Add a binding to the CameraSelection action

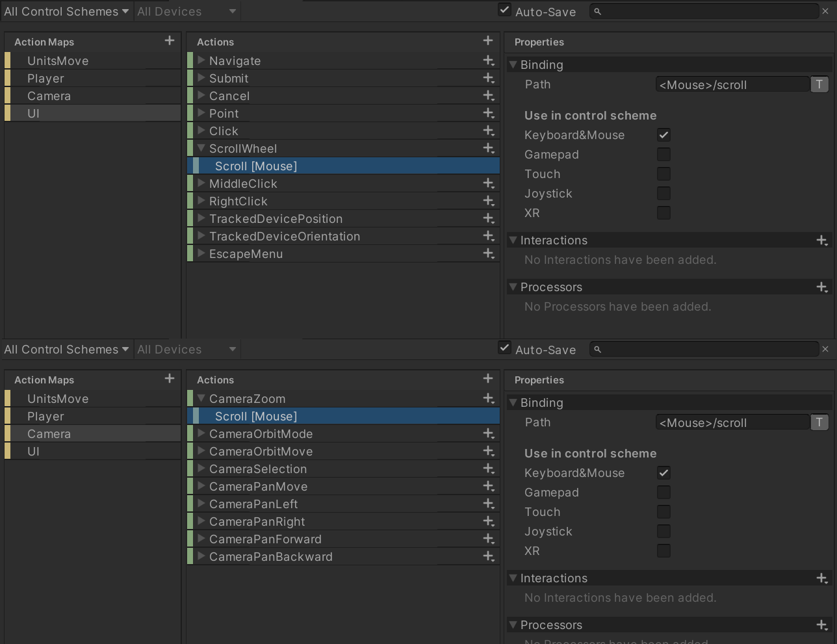[488, 469]
